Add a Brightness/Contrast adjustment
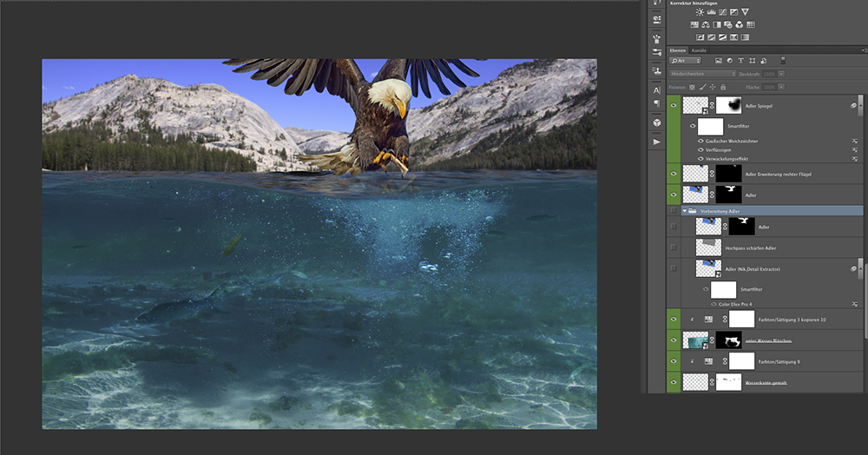 [x=700, y=12]
